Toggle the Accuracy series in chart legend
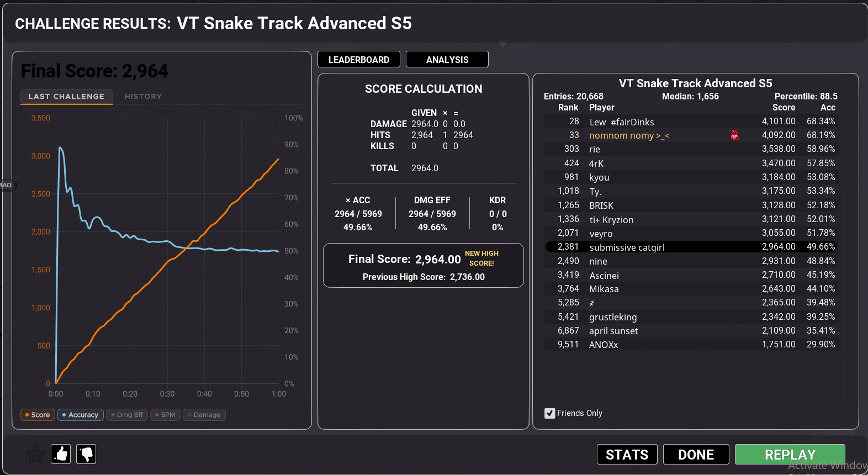 point(81,415)
